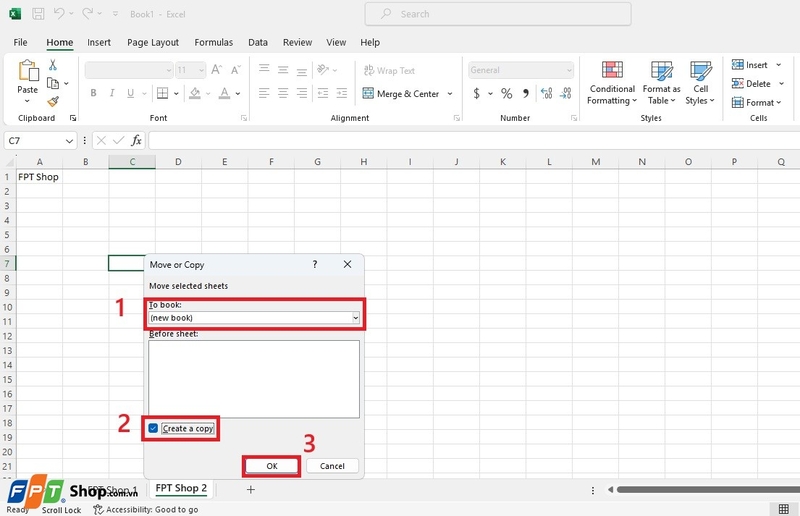Toggle Underline formatting

(x=131, y=93)
